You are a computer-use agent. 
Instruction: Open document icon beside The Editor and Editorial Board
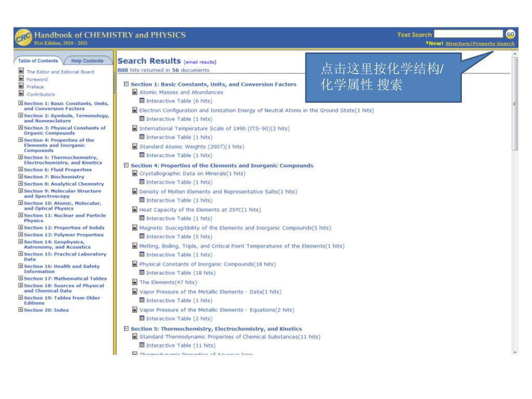[21, 71]
